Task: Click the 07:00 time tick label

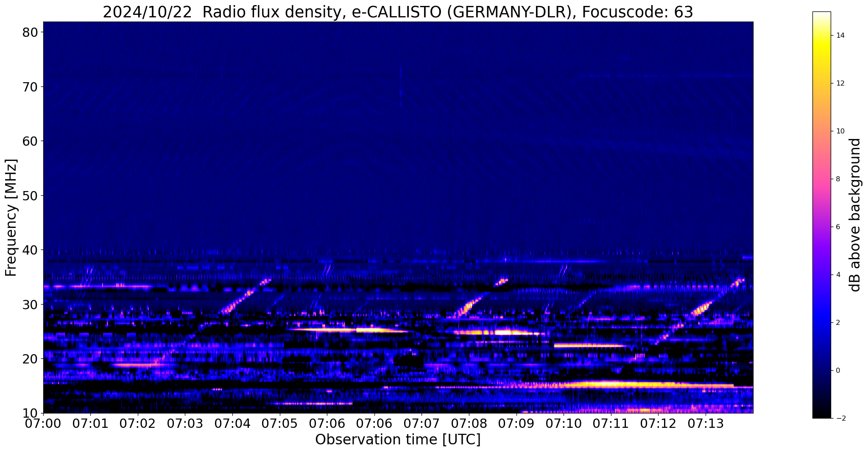Action: (x=43, y=423)
